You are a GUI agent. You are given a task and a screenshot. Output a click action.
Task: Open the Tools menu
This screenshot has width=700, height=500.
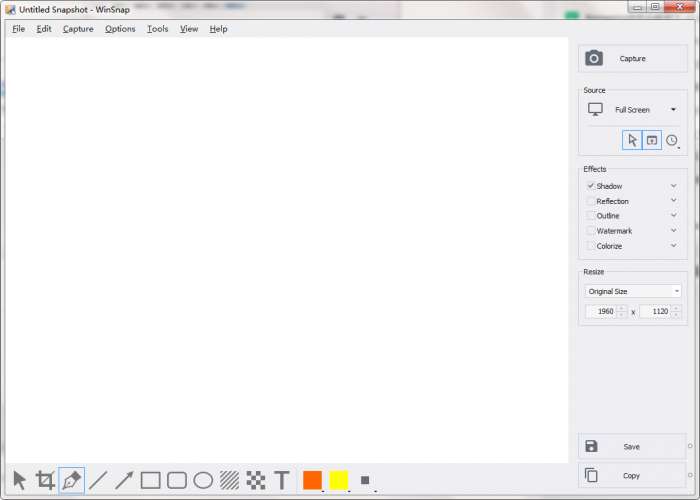tap(158, 29)
